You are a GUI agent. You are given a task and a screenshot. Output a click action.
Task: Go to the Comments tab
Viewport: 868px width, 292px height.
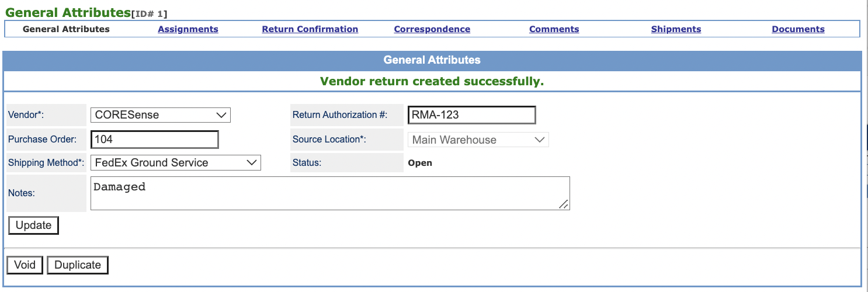554,29
